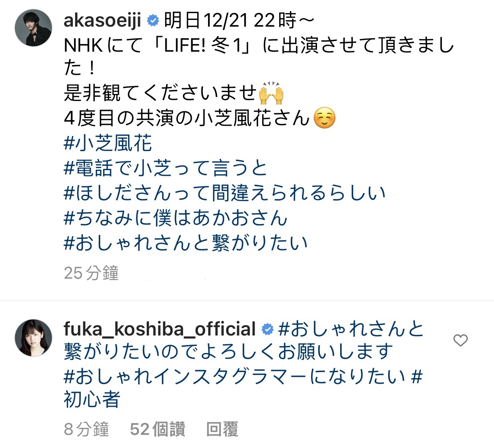Tap the verified badge beside fuka_koshiba_official

click(268, 329)
